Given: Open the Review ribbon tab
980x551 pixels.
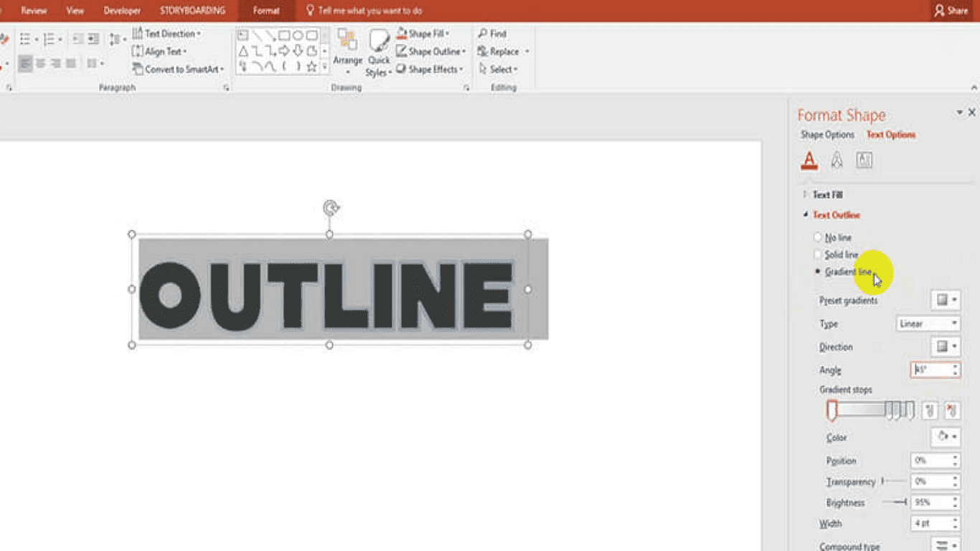Looking at the screenshot, I should tap(34, 11).
